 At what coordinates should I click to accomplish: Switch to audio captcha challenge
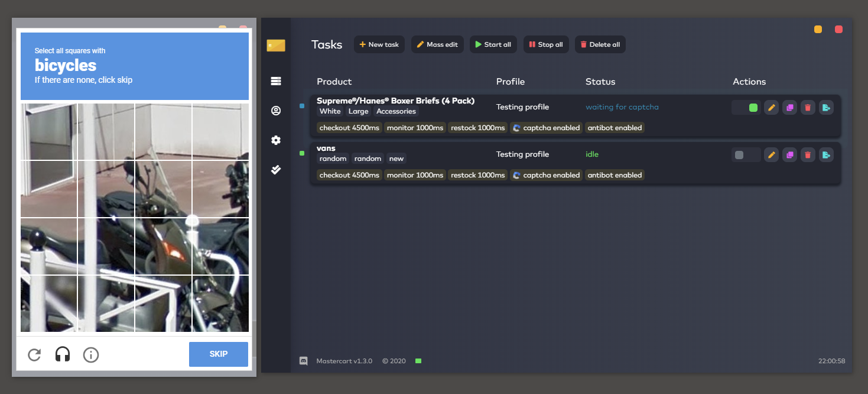[63, 354]
